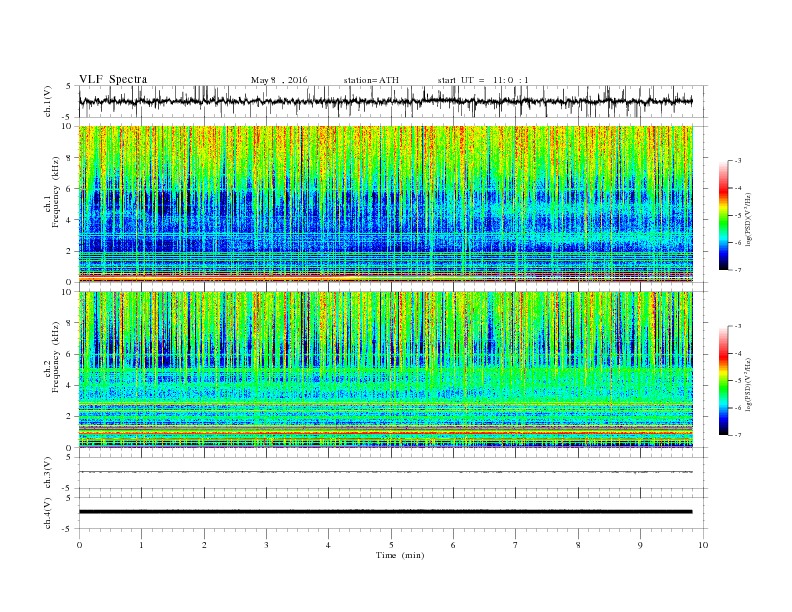
Task: Click the '5' minute time axis tick label
Action: point(391,545)
